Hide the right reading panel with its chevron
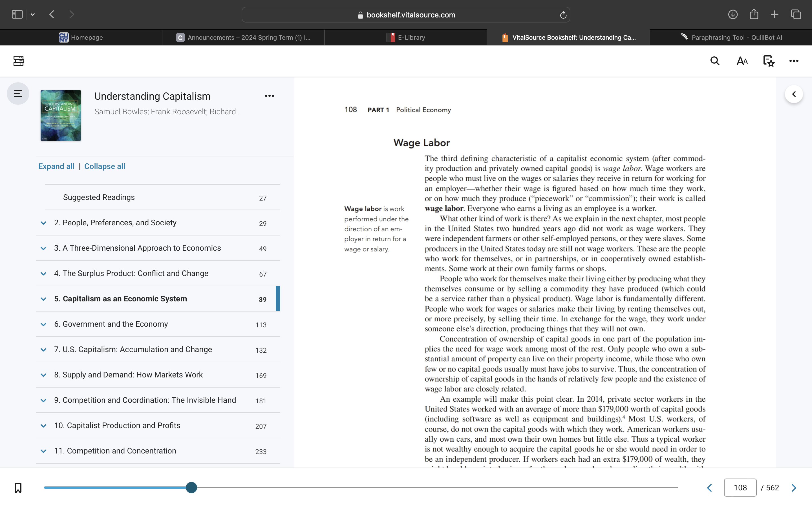 click(x=794, y=94)
